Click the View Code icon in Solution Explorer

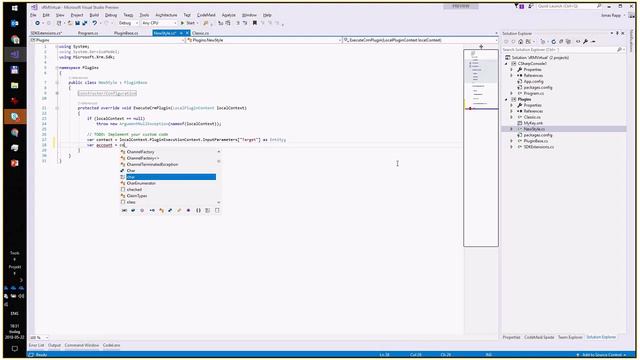pyautogui.click(x=578, y=42)
